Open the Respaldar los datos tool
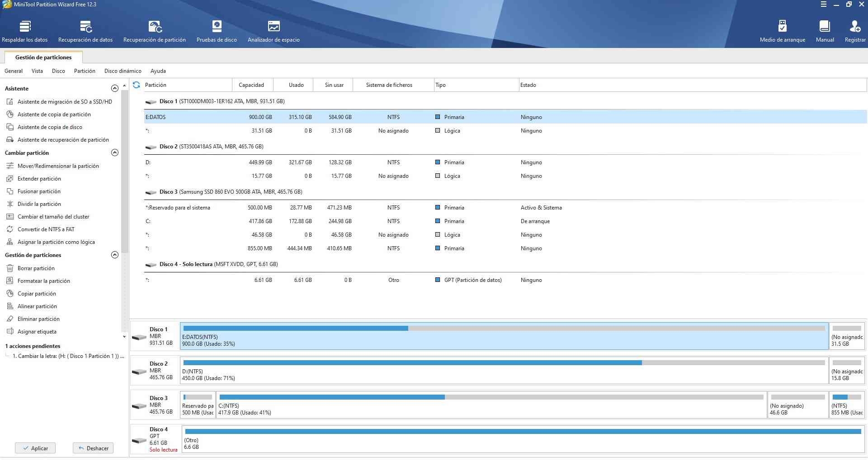 (25, 31)
